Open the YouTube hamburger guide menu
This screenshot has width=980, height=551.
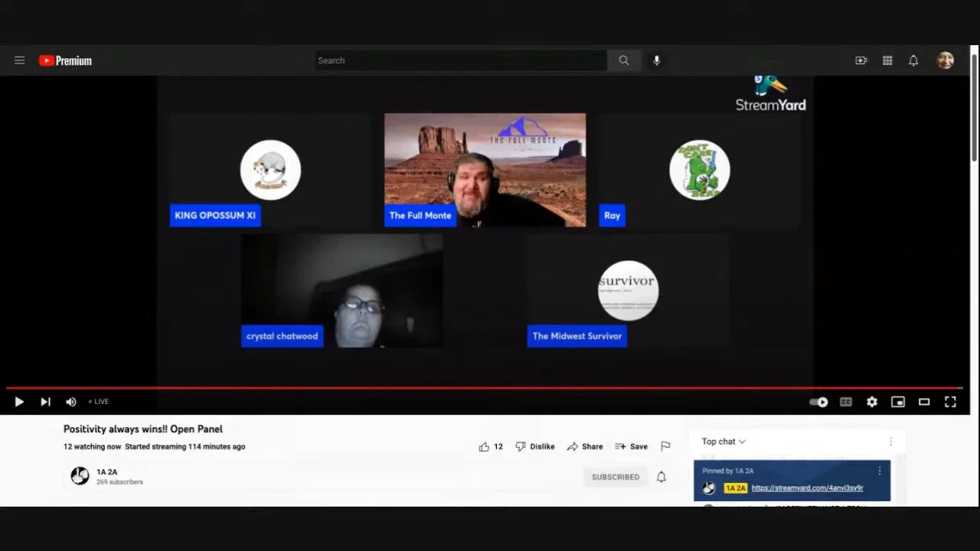pyautogui.click(x=19, y=60)
